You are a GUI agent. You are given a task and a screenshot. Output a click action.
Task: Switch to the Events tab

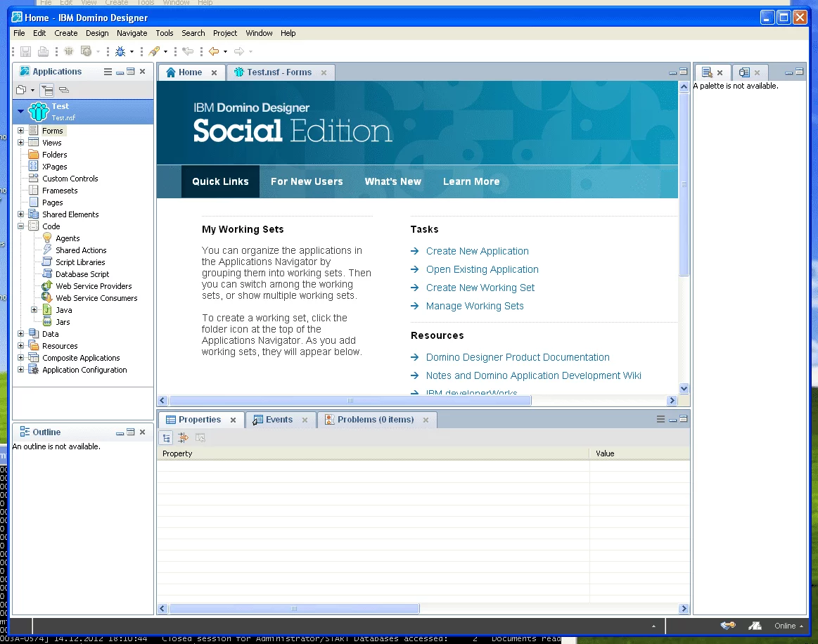click(x=279, y=420)
